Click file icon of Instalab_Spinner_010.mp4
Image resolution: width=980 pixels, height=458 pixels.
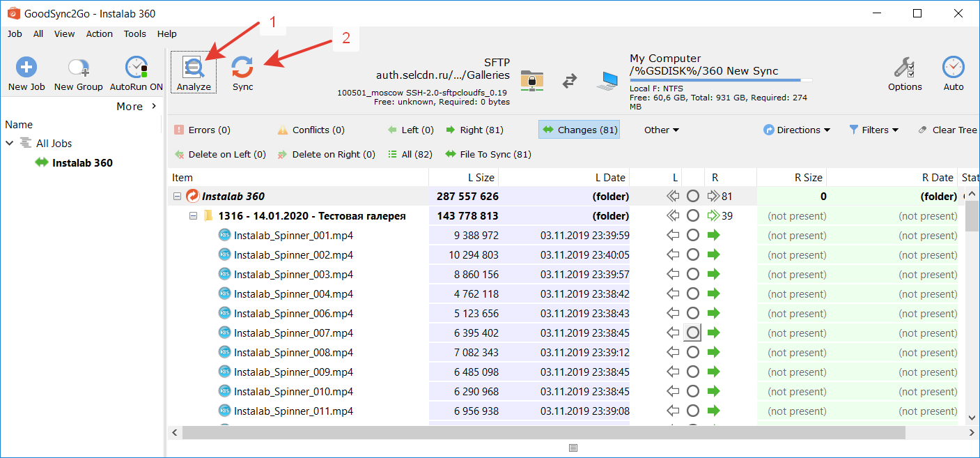224,392
